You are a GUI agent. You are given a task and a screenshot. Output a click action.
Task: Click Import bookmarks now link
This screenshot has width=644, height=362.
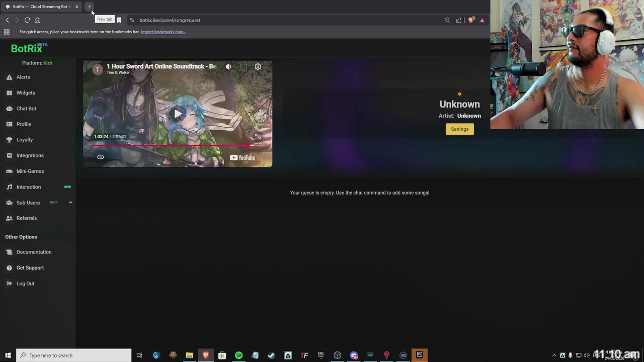click(x=163, y=32)
